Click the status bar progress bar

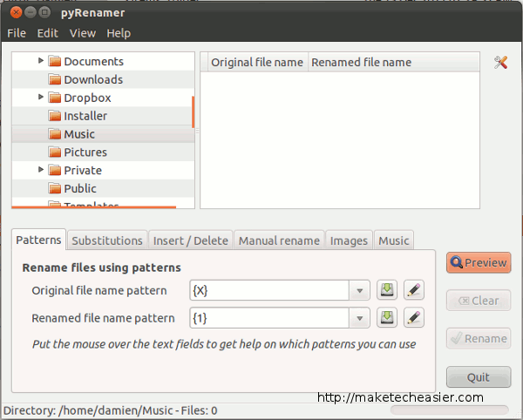450,410
